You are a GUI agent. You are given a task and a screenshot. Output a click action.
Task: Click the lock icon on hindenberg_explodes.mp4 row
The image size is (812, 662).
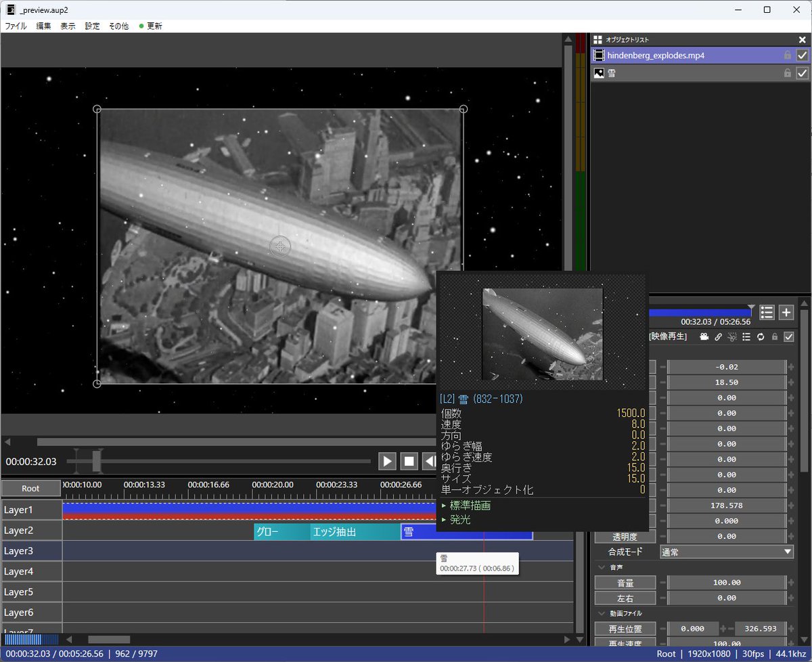click(x=787, y=56)
